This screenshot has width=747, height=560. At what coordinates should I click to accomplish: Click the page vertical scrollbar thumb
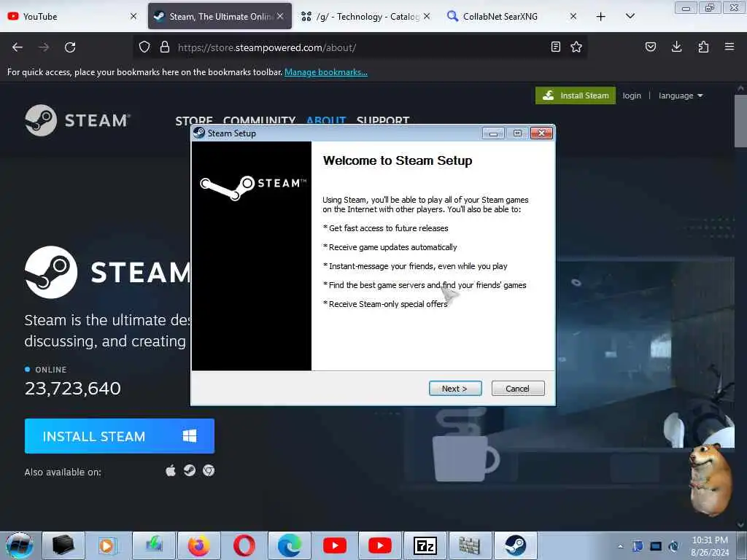pos(740,122)
